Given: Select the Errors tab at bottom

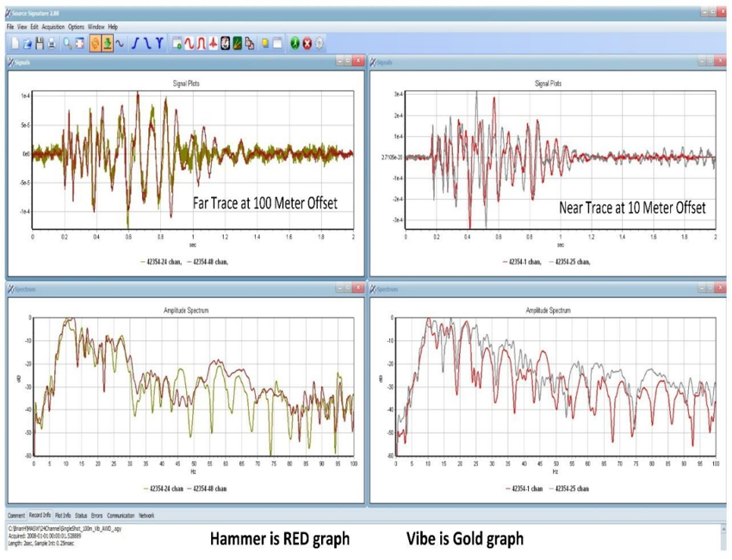Looking at the screenshot, I should [x=96, y=515].
